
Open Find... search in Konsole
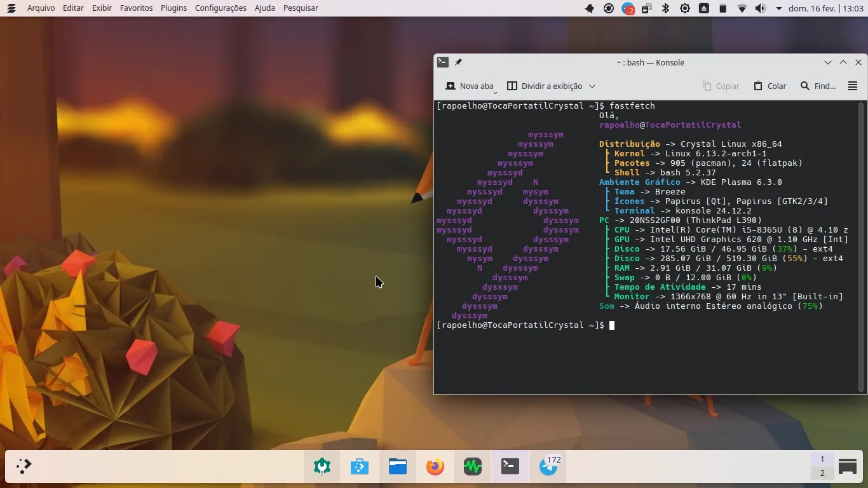(818, 86)
